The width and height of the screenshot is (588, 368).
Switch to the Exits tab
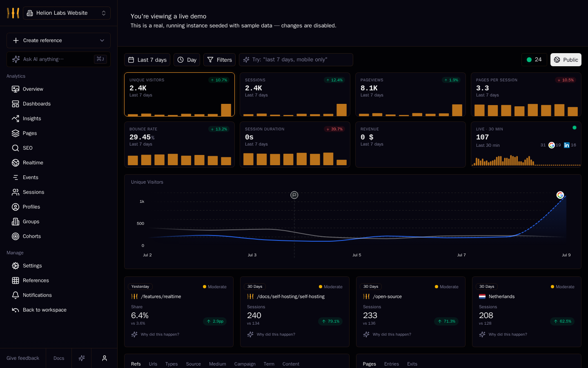tap(412, 364)
